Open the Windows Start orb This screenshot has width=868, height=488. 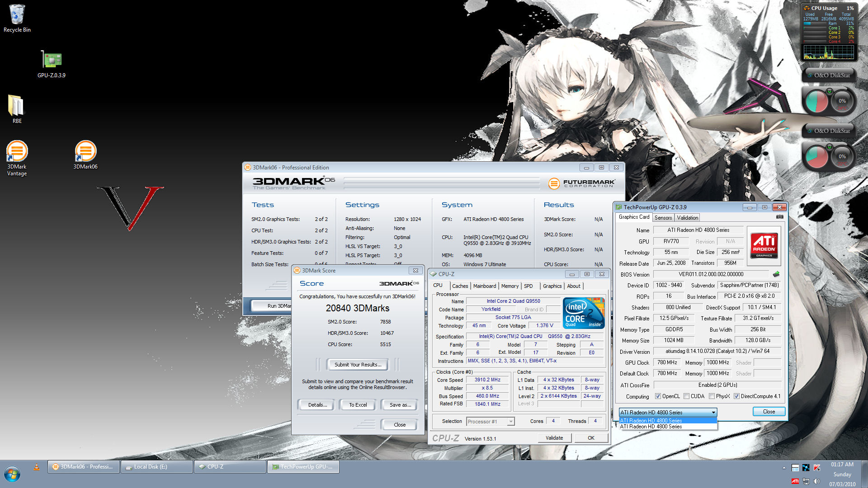(x=12, y=474)
